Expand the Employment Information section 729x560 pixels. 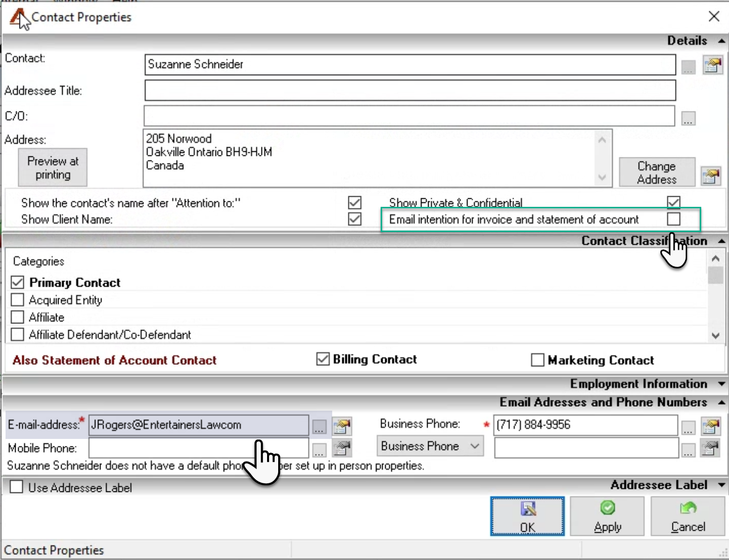coord(722,384)
